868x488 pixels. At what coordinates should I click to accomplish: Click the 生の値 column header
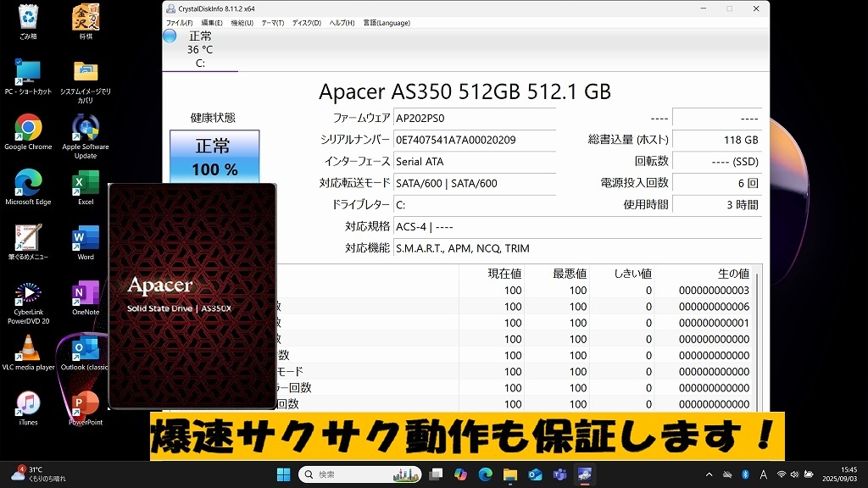click(x=704, y=274)
